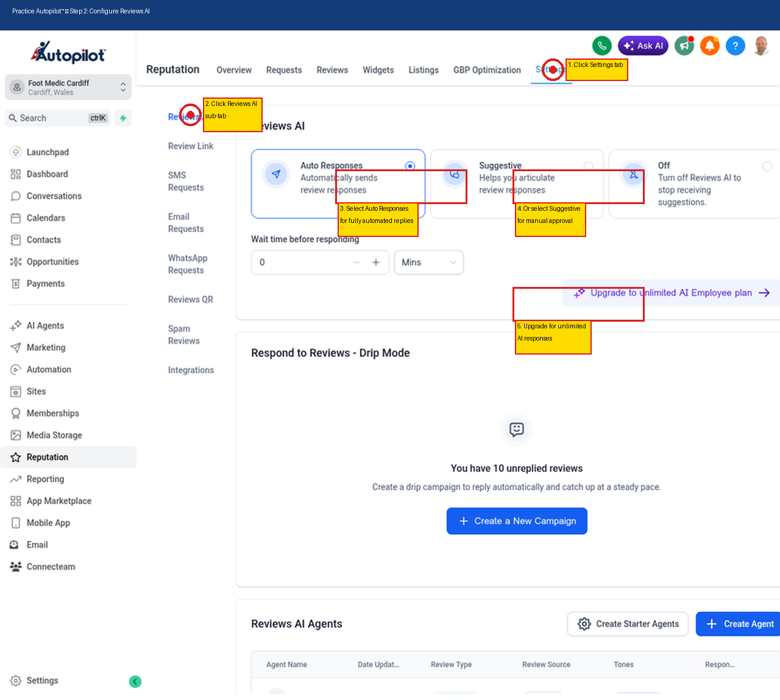
Task: Click Create a New Campaign button
Action: (x=517, y=521)
